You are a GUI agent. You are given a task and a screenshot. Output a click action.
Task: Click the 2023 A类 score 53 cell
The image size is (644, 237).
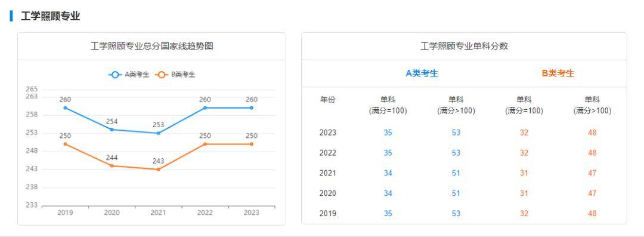point(456,133)
